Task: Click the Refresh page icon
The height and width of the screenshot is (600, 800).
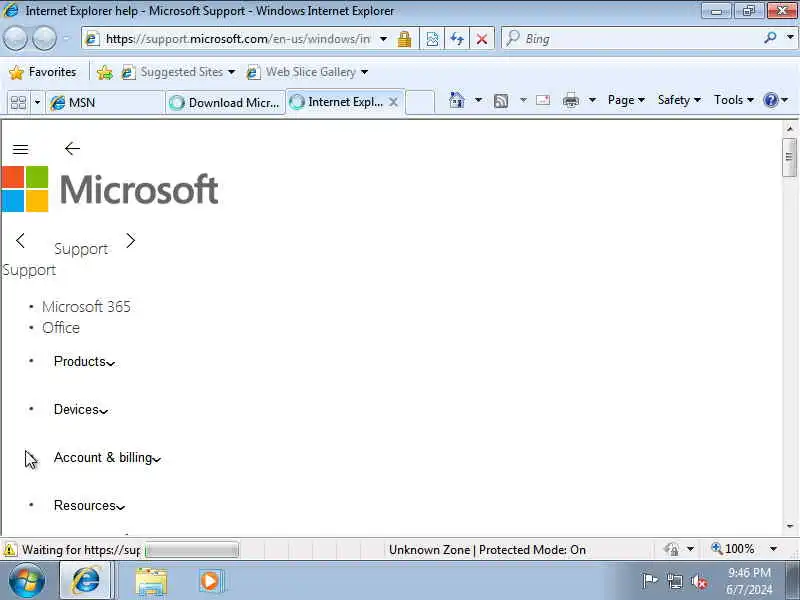Action: coord(457,39)
